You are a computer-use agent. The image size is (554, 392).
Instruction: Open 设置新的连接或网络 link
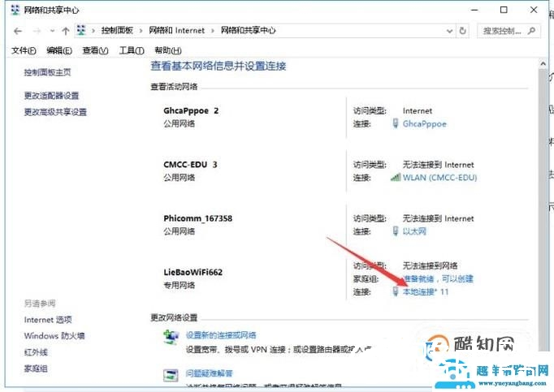coord(221,335)
